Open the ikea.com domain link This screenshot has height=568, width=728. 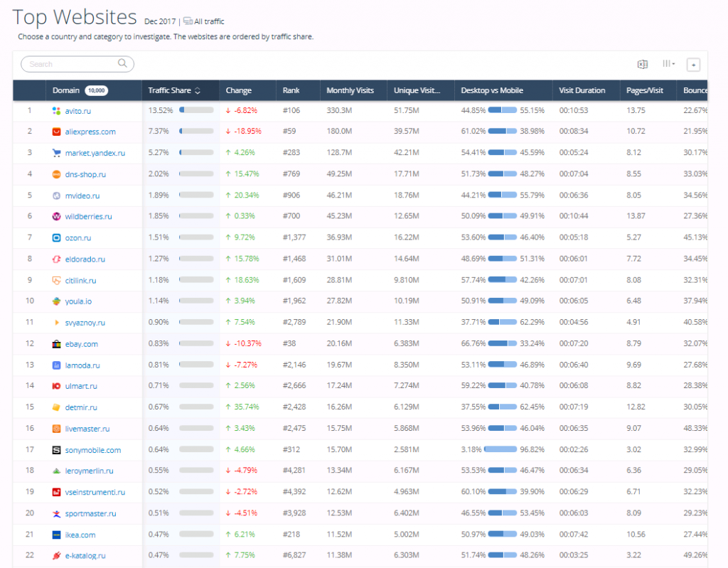coord(80,535)
